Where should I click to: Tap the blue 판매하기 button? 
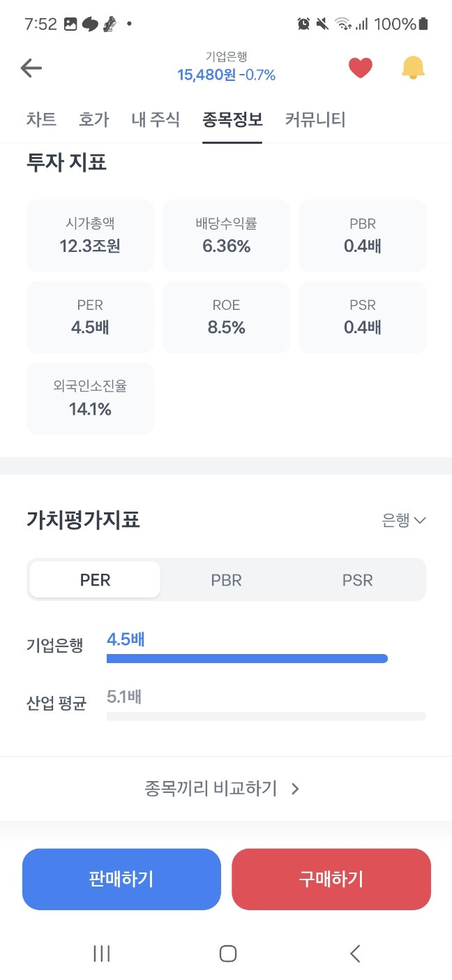coord(121,879)
